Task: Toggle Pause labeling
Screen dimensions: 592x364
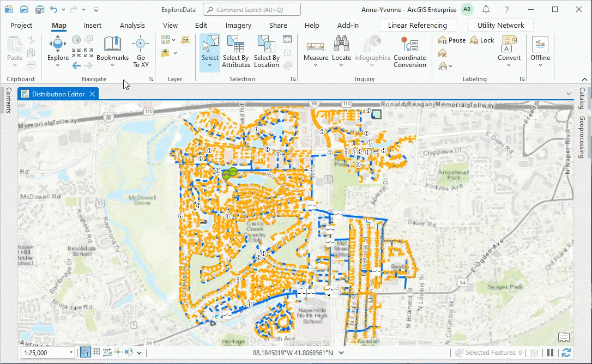Action: 452,40
